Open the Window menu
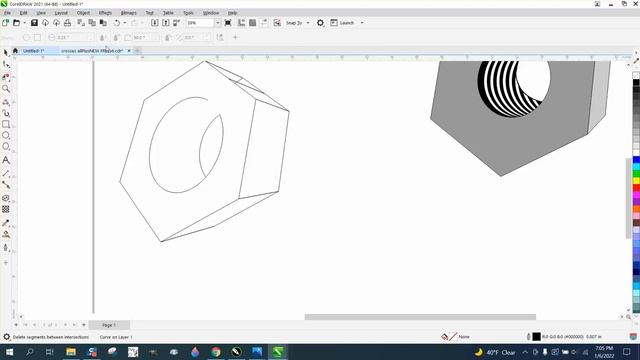Screen dimensions: 640x360 point(211,13)
